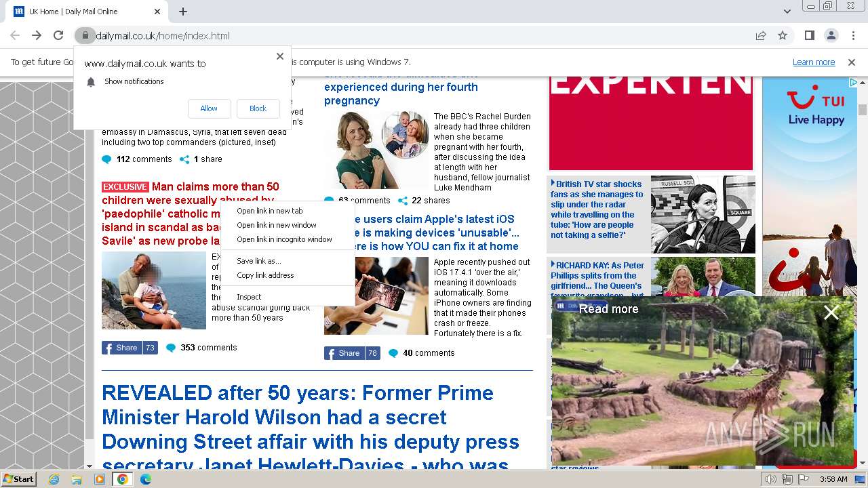Image resolution: width=868 pixels, height=488 pixels.
Task: Open the Learn more link
Action: tap(814, 62)
